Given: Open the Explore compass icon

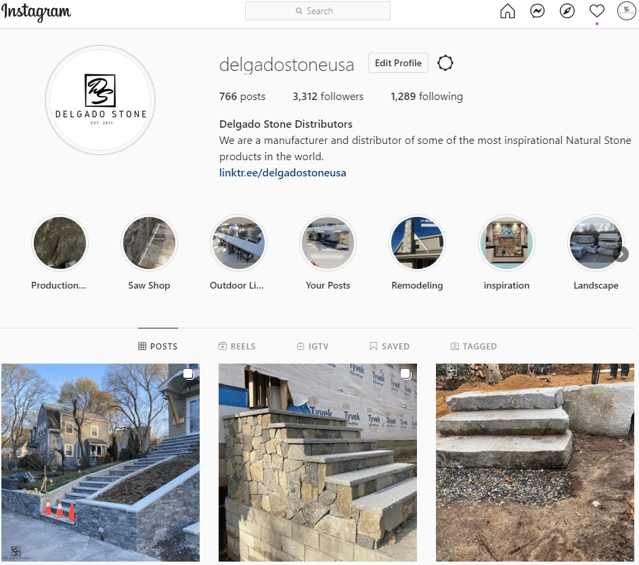Looking at the screenshot, I should [x=567, y=11].
